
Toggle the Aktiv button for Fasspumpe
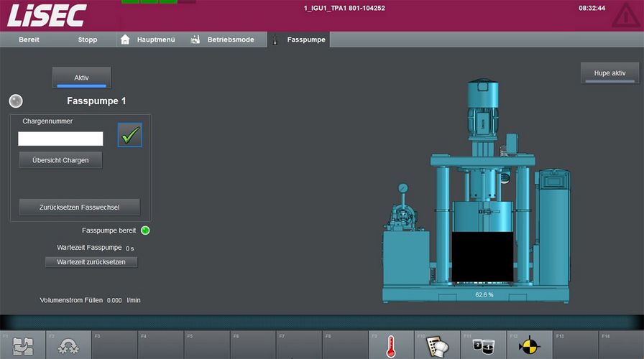81,78
